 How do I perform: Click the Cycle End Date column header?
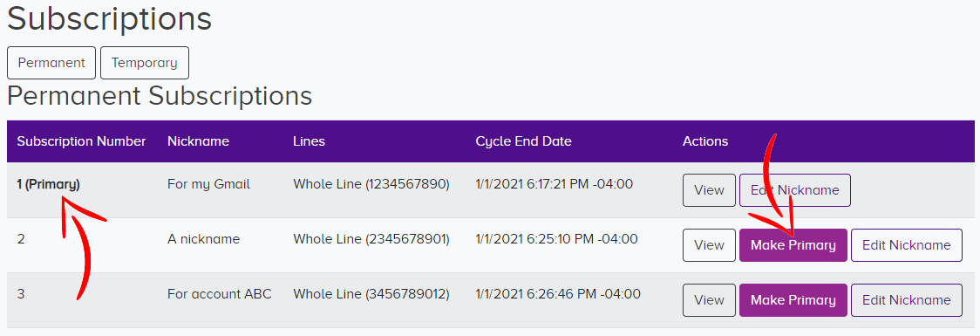click(523, 141)
